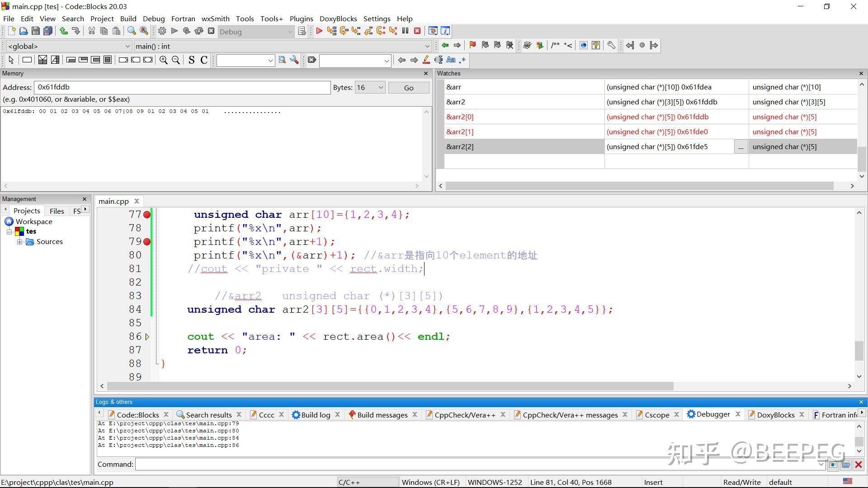
Task: Toggle breakpoint marker on line 79
Action: [147, 242]
